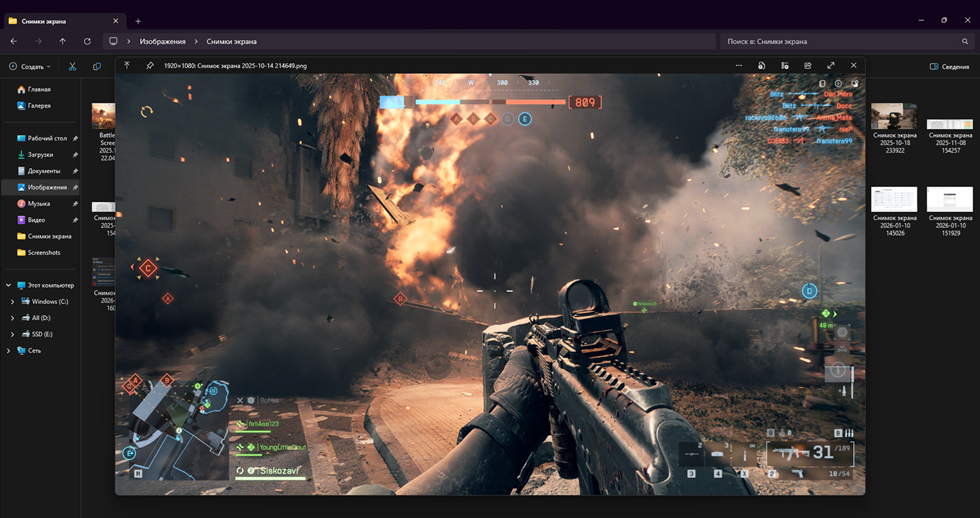The width and height of the screenshot is (980, 518).
Task: Click Изображения in the address breadcrumb
Action: click(162, 41)
